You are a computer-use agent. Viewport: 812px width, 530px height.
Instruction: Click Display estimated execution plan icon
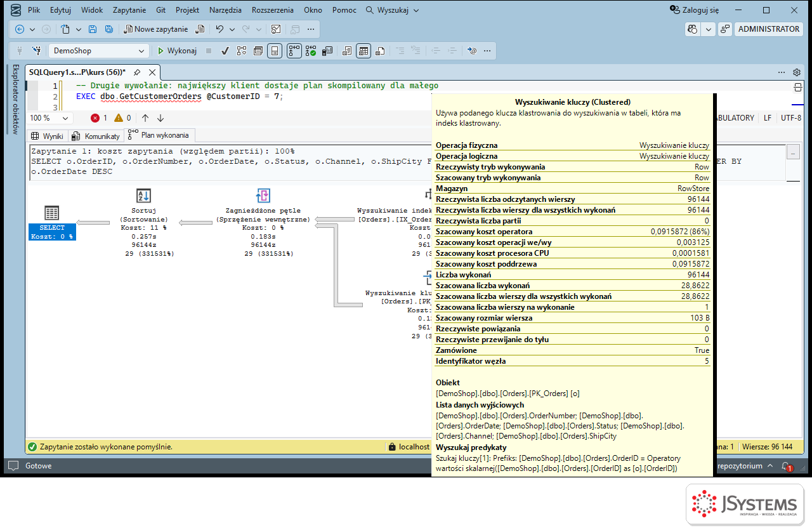coord(241,51)
